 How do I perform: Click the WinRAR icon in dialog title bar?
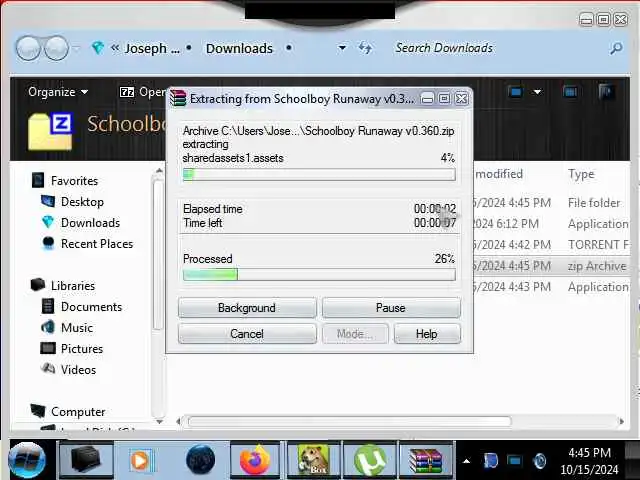(x=178, y=98)
